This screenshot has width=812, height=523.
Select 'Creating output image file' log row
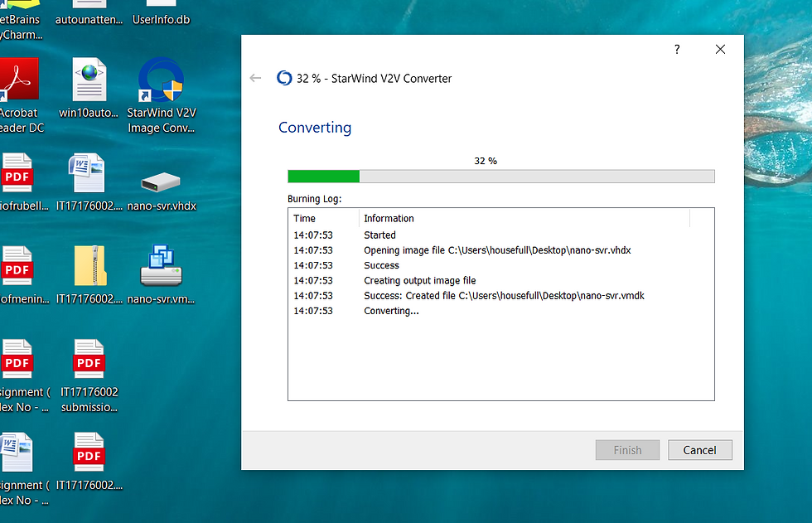click(x=500, y=280)
